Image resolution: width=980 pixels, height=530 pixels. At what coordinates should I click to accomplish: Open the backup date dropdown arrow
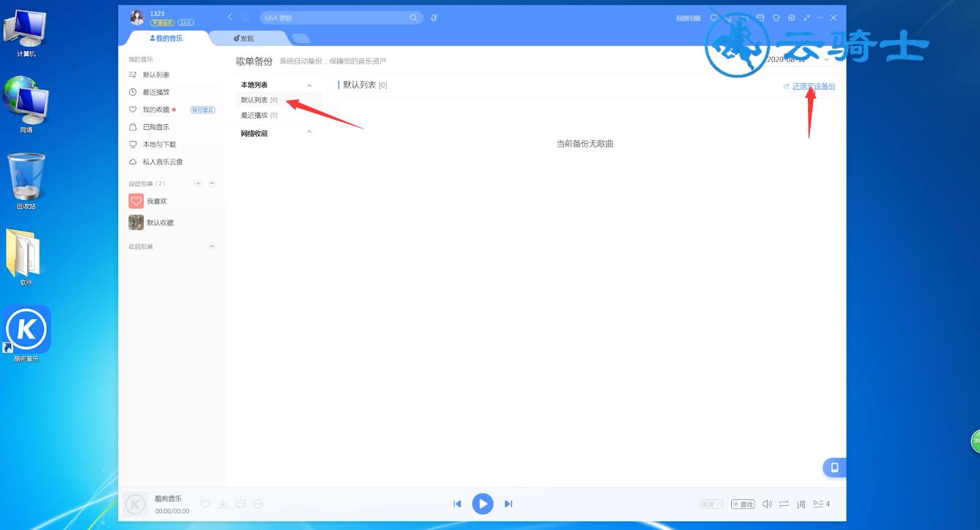(x=826, y=59)
